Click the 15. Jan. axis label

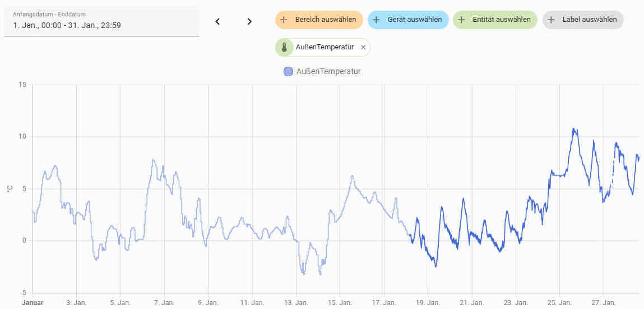[x=340, y=303]
